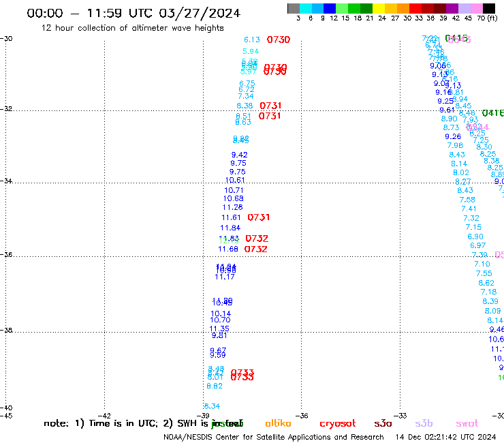Click the wave height value 10.71
Viewport: 504px width, 443px height.
click(234, 190)
